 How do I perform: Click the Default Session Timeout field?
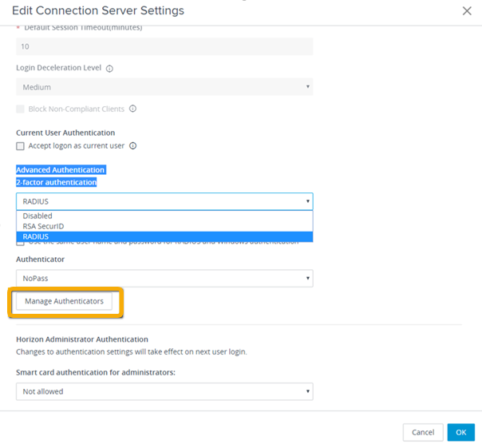164,47
